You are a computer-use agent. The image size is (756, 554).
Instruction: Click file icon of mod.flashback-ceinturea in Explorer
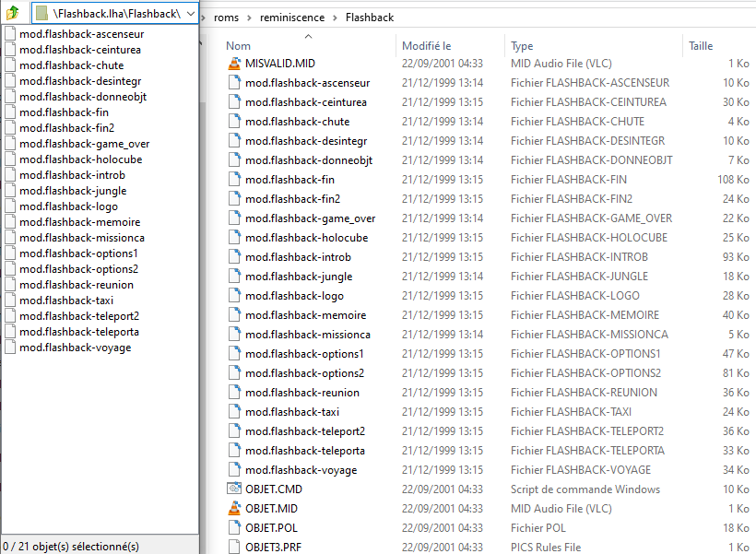[234, 101]
